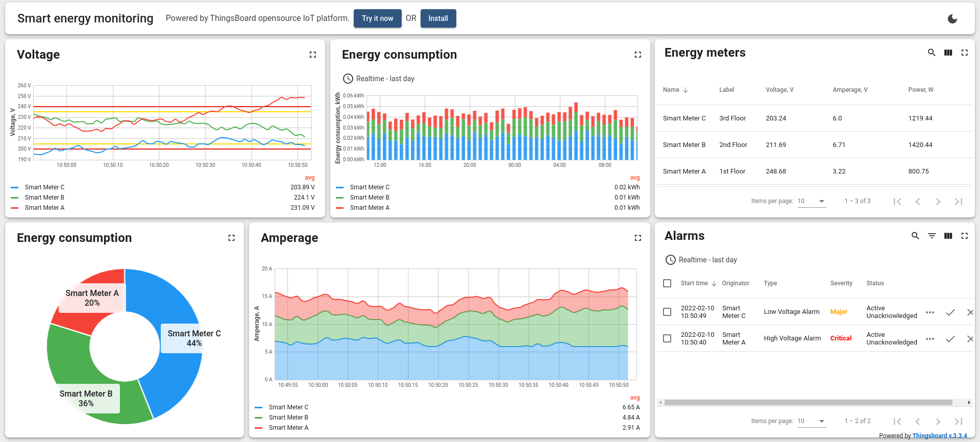This screenshot has width=980, height=442.
Task: Open the Alarms filter icon
Action: [932, 236]
